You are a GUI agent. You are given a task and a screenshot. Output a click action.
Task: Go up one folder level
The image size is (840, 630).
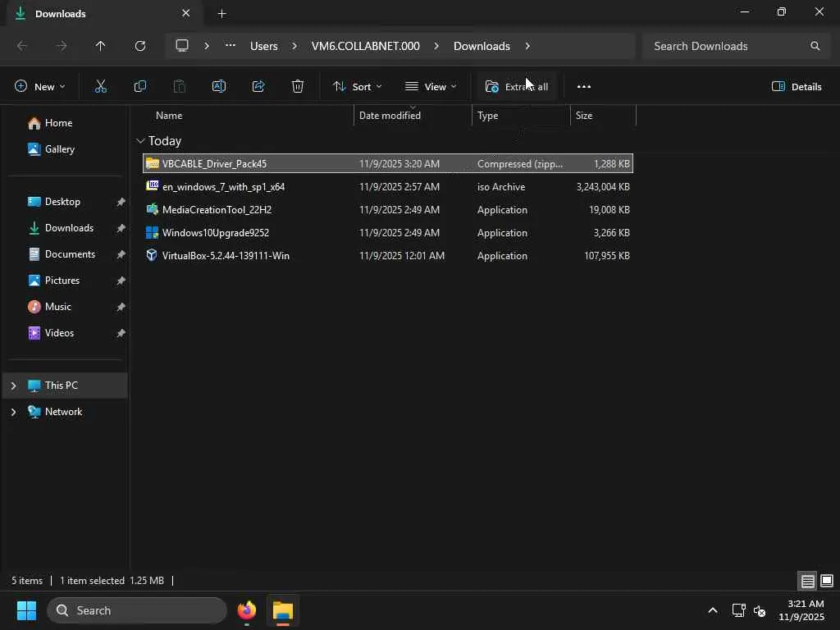pos(100,46)
